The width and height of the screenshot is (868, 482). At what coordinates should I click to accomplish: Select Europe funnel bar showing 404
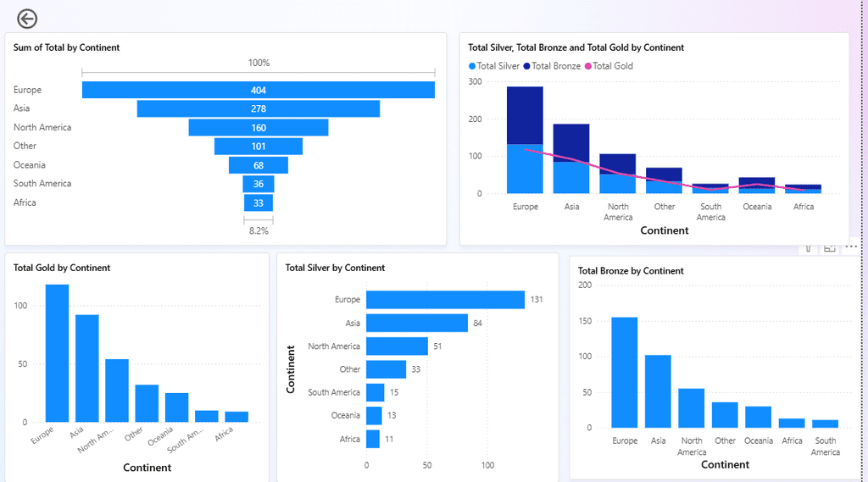pos(259,90)
